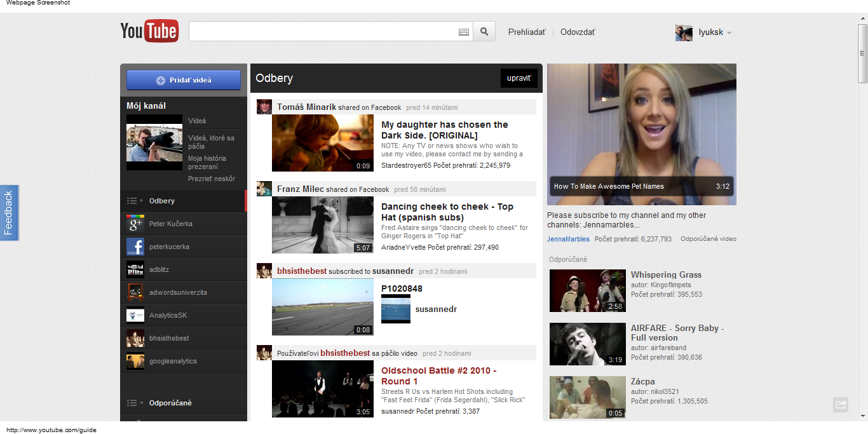
Task: Click the AriadneYvette uploader name
Action: 403,247
